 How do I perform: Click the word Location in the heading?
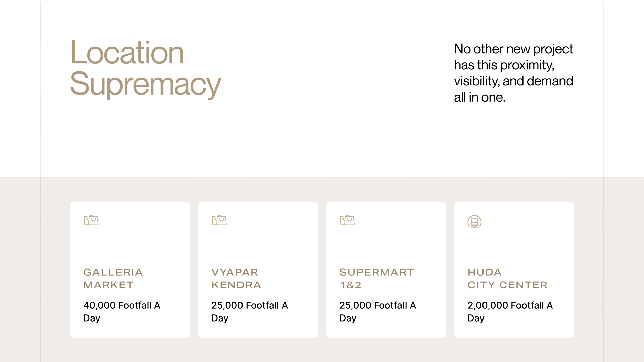tap(127, 53)
